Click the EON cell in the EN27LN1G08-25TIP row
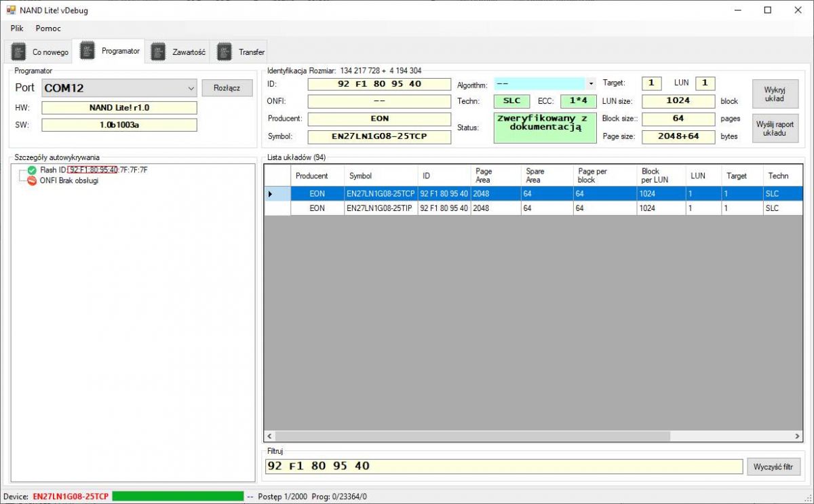This screenshot has width=814, height=504. [317, 208]
